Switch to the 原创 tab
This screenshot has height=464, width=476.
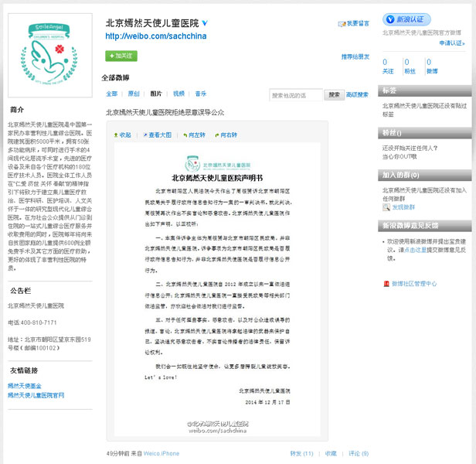[134, 94]
